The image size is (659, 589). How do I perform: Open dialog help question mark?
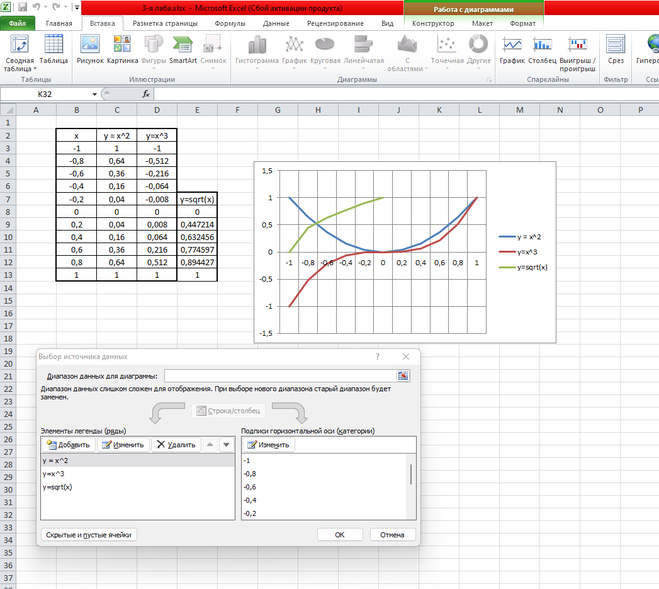point(377,357)
